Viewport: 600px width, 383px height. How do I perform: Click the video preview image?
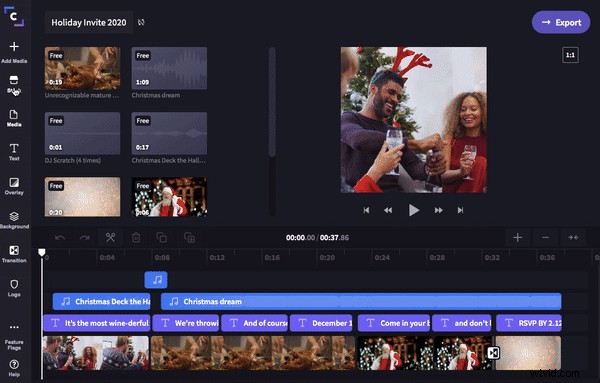pos(414,120)
